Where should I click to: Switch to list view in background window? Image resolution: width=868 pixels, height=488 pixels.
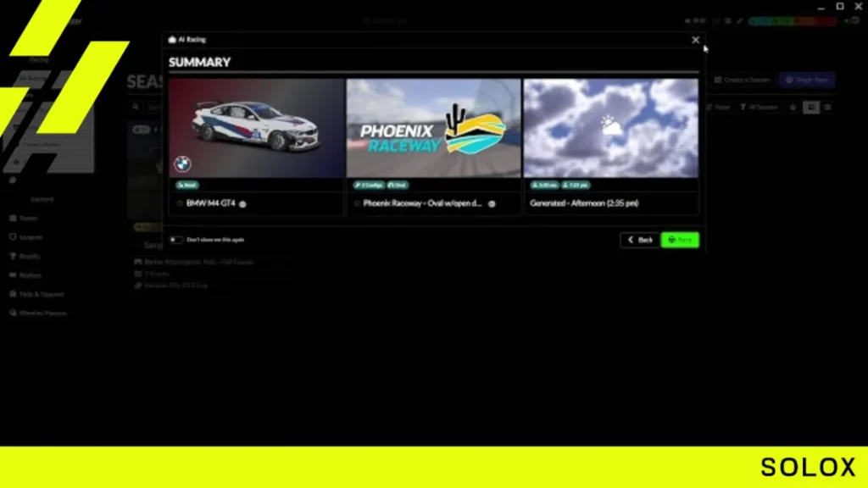click(x=827, y=107)
